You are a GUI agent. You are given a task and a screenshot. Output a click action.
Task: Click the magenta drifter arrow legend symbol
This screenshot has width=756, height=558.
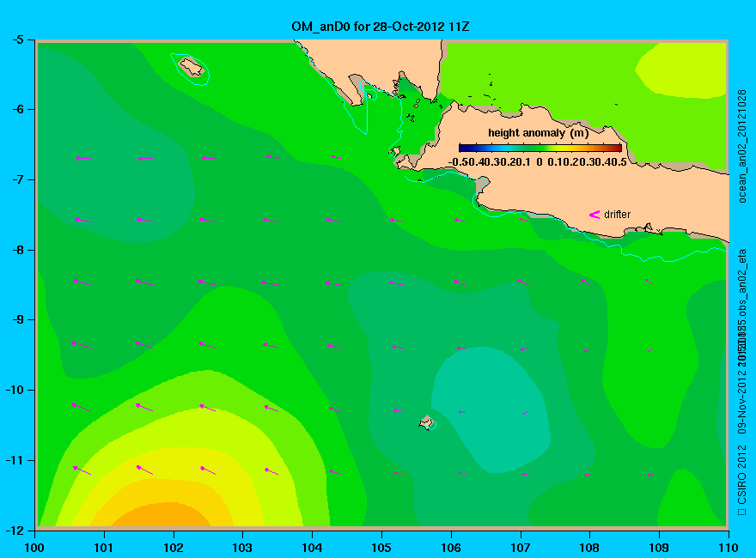tap(594, 215)
